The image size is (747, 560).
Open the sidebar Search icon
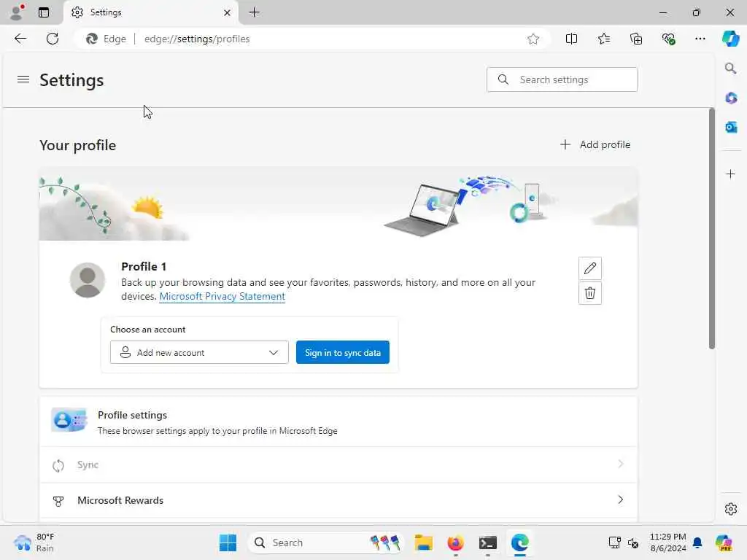click(x=730, y=68)
